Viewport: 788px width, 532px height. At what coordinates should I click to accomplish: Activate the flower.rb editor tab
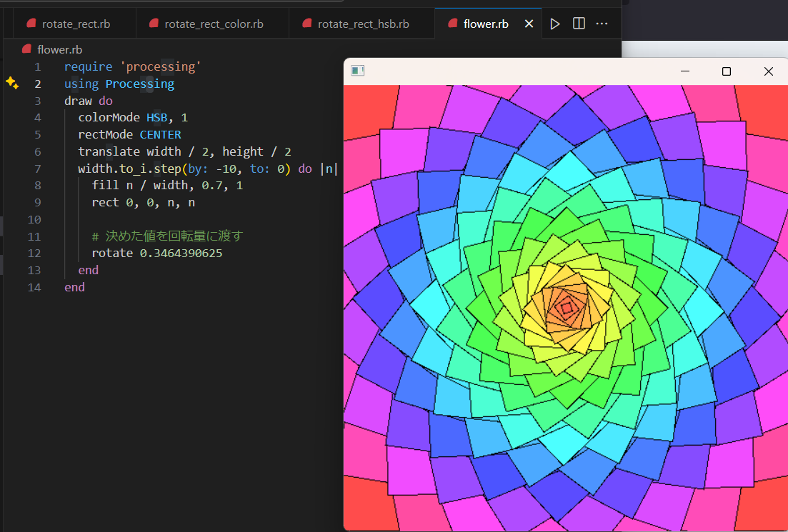pyautogui.click(x=486, y=24)
